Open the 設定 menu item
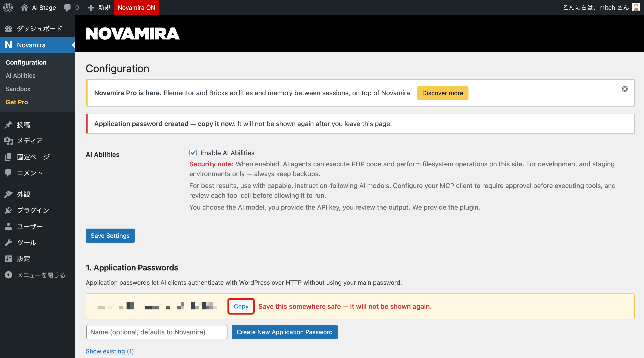Image resolution: width=644 pixels, height=358 pixels. 37,259
